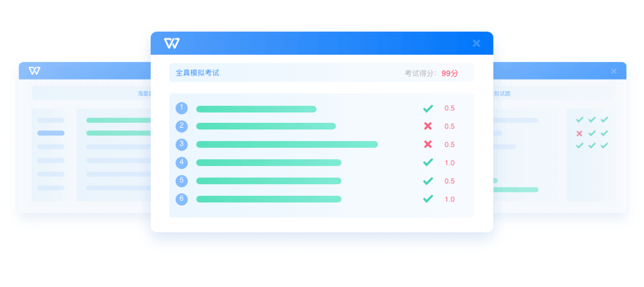The height and width of the screenshot is (287, 644).
Task: Click the WPS logo in center window
Action: (x=172, y=43)
